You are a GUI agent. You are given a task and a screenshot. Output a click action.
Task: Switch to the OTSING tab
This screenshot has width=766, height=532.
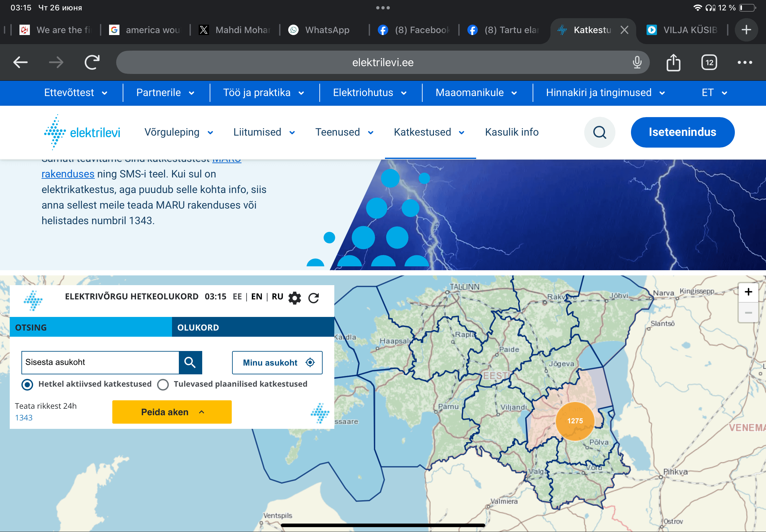[91, 327]
